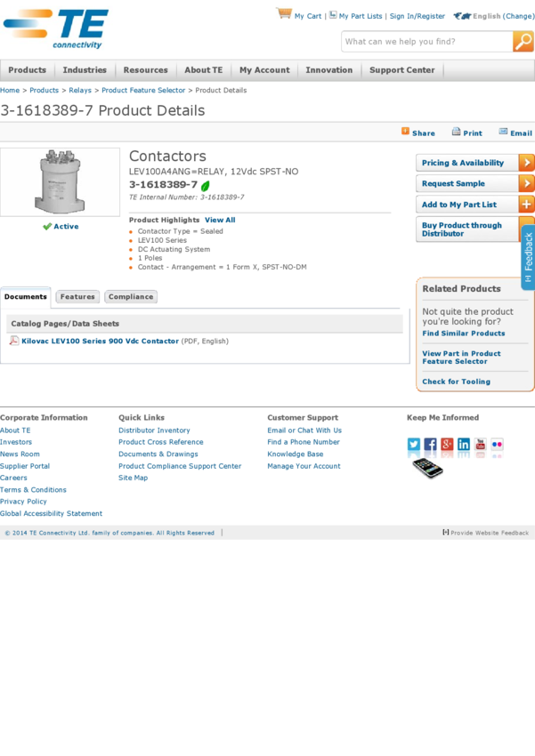Viewport: 535px width, 756px height.
Task: Open Global Accessibility Statement link
Action: [51, 513]
